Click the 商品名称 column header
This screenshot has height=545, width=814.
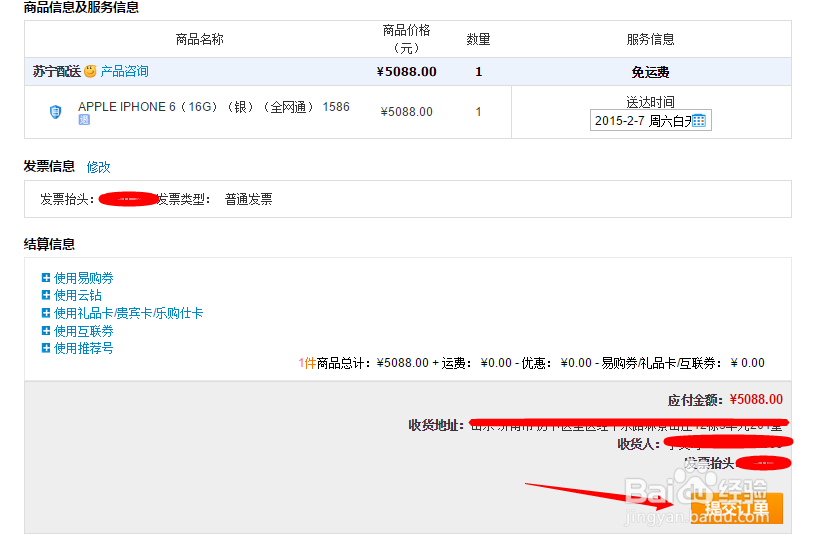point(199,39)
